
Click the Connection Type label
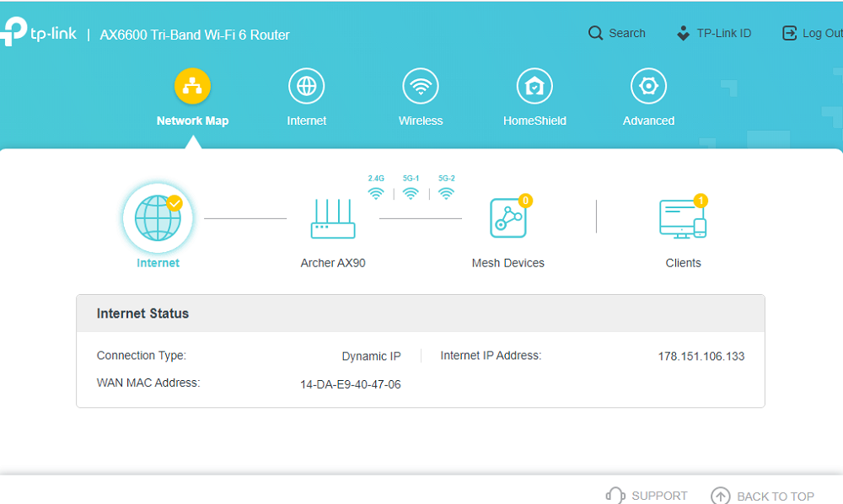pyautogui.click(x=142, y=356)
